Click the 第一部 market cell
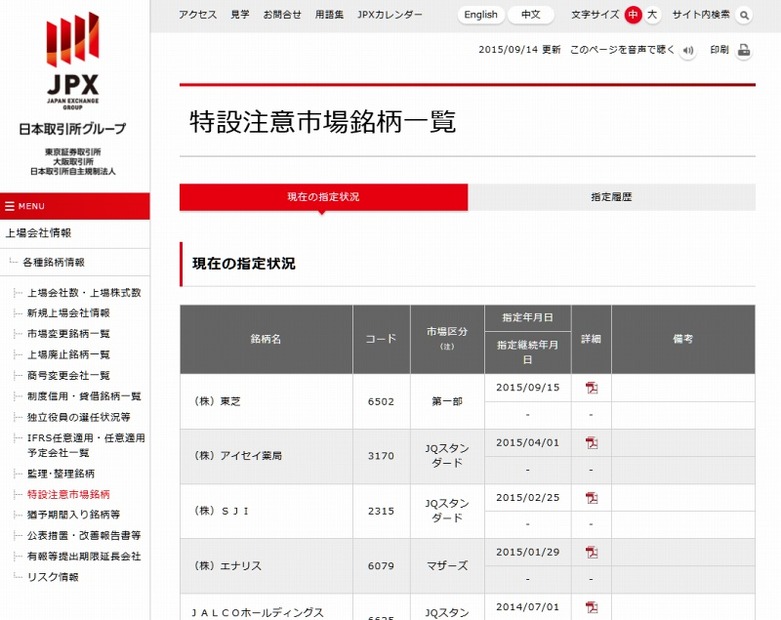The width and height of the screenshot is (781, 620). click(447, 401)
